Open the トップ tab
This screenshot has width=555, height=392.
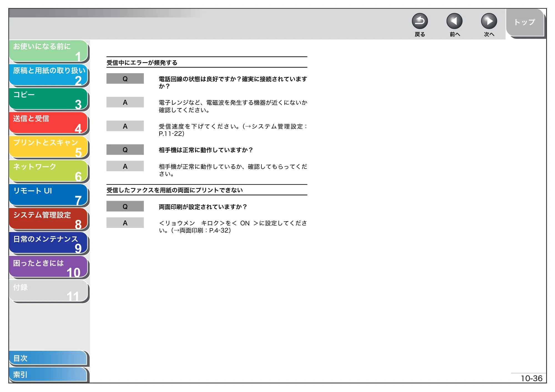pos(525,22)
